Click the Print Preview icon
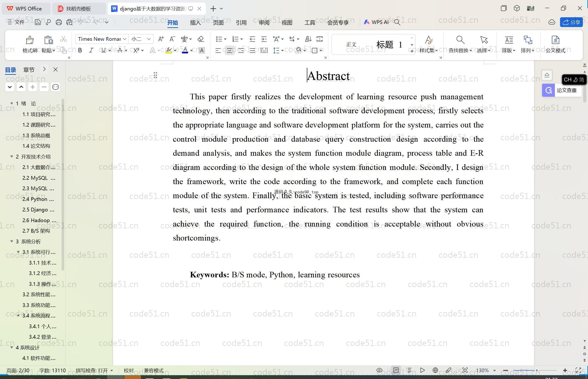 [70, 22]
